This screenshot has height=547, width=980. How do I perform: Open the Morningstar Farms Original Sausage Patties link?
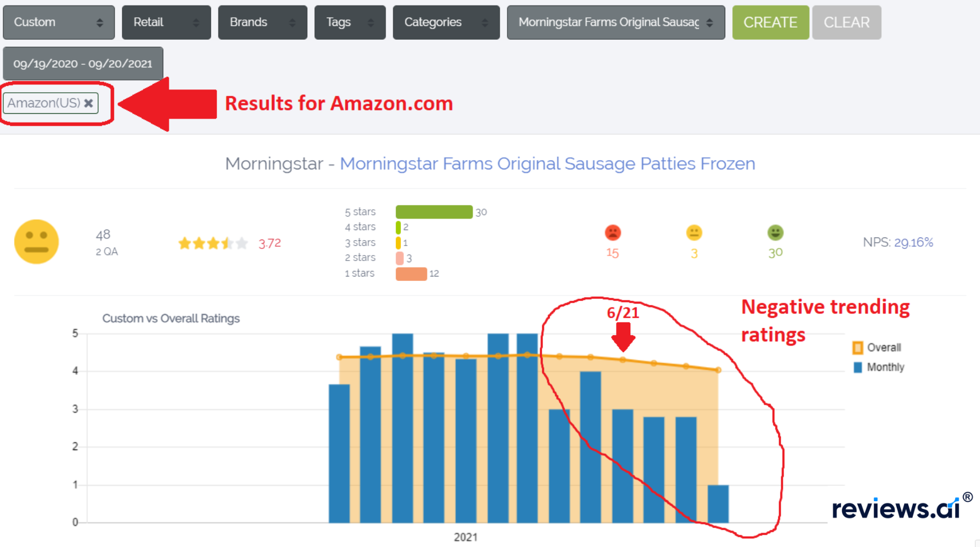(x=547, y=163)
